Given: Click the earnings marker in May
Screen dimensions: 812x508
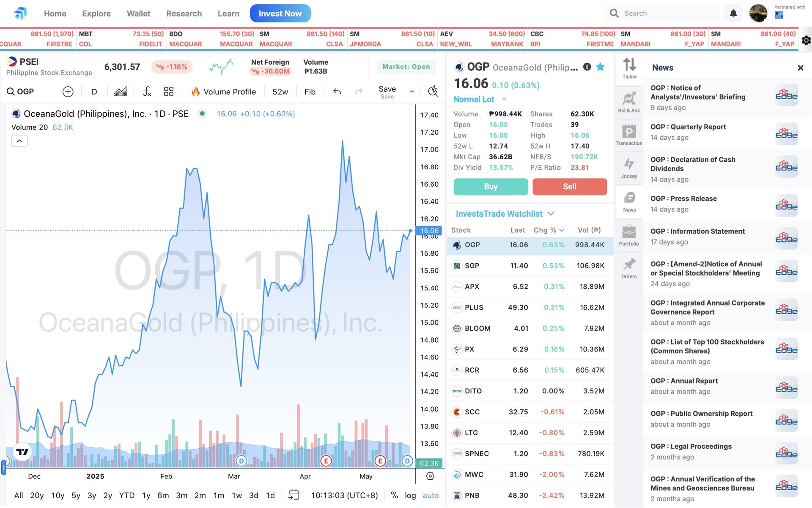Looking at the screenshot, I should [380, 461].
